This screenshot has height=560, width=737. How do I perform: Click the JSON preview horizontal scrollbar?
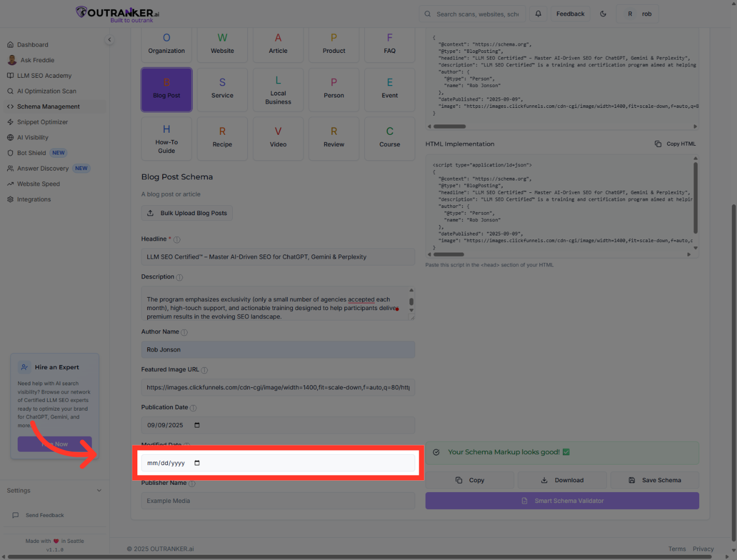point(450,127)
